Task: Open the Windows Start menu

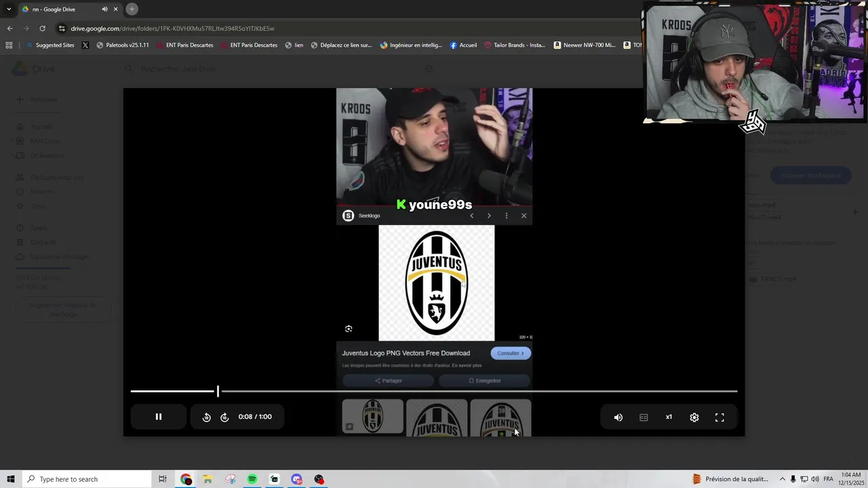Action: pos(10,479)
